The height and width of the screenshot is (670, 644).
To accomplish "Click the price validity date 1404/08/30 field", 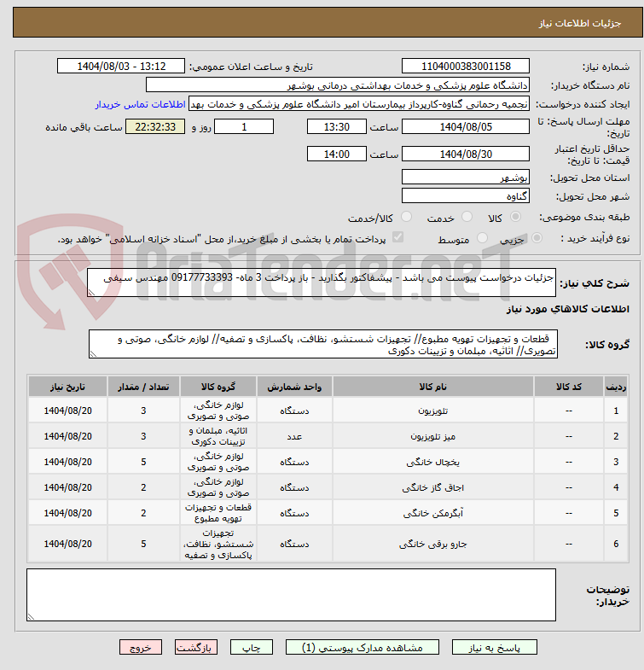I will point(466,154).
